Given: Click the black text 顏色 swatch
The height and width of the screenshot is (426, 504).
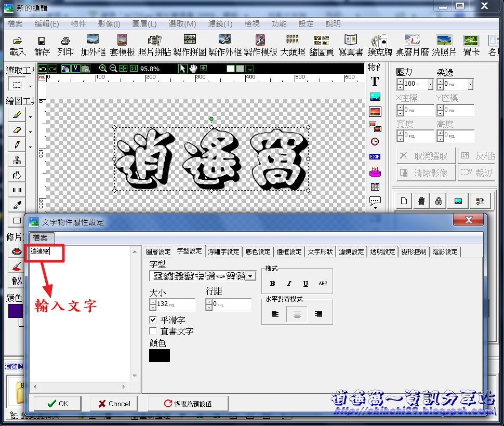Looking at the screenshot, I should [x=160, y=356].
